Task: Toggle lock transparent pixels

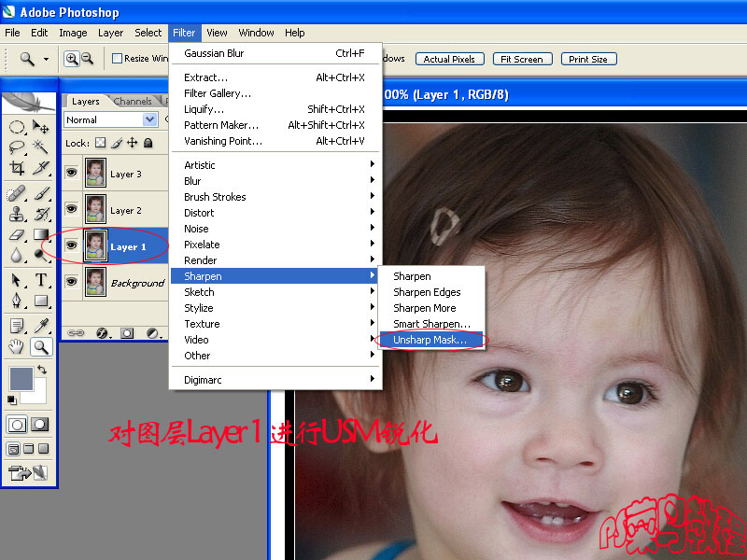Action: 100,143
